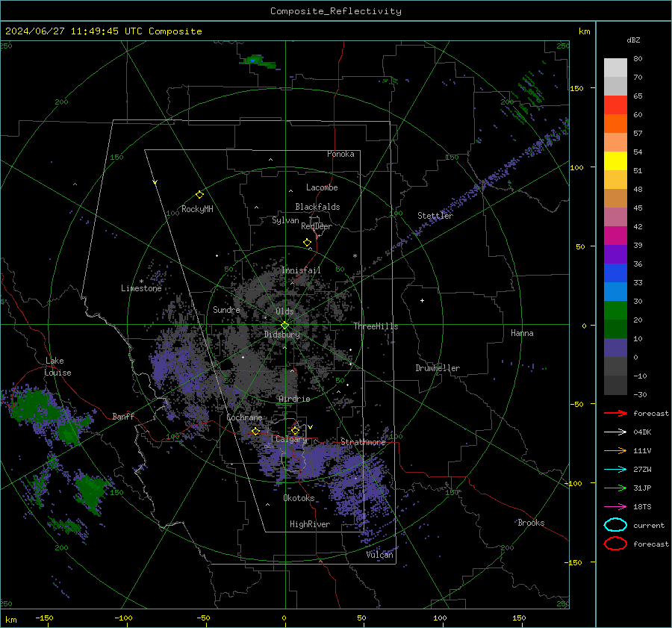
Task: Click the Stettler town label
Action: [x=435, y=216]
